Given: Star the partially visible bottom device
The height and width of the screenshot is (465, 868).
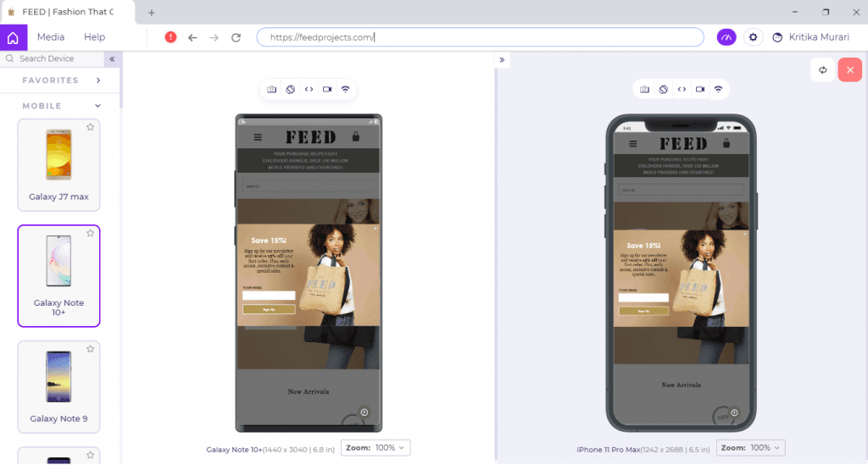Looking at the screenshot, I should [x=90, y=455].
